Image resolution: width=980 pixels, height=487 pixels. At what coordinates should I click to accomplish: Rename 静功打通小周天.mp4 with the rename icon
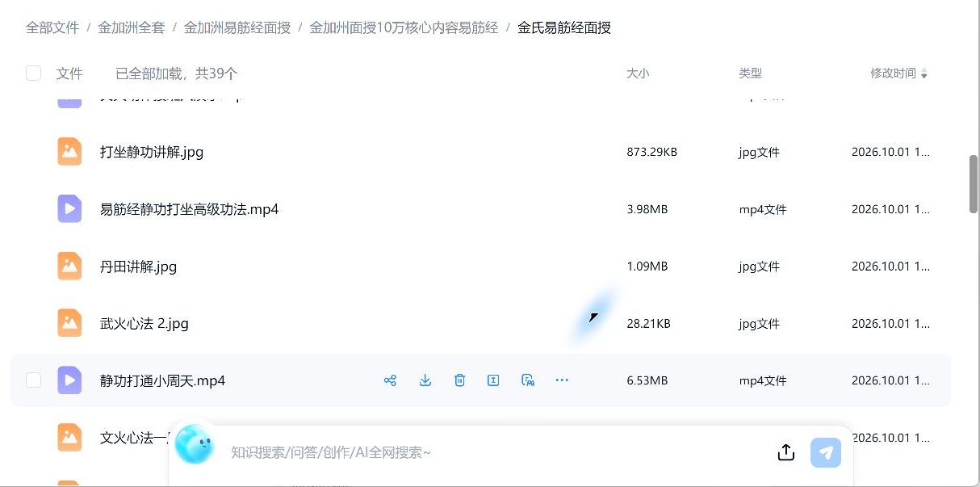(493, 380)
